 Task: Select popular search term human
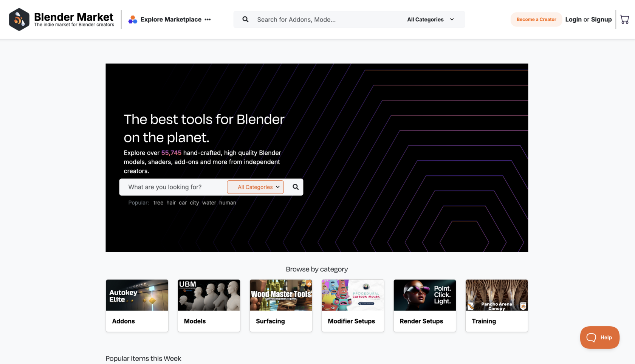pyautogui.click(x=228, y=203)
